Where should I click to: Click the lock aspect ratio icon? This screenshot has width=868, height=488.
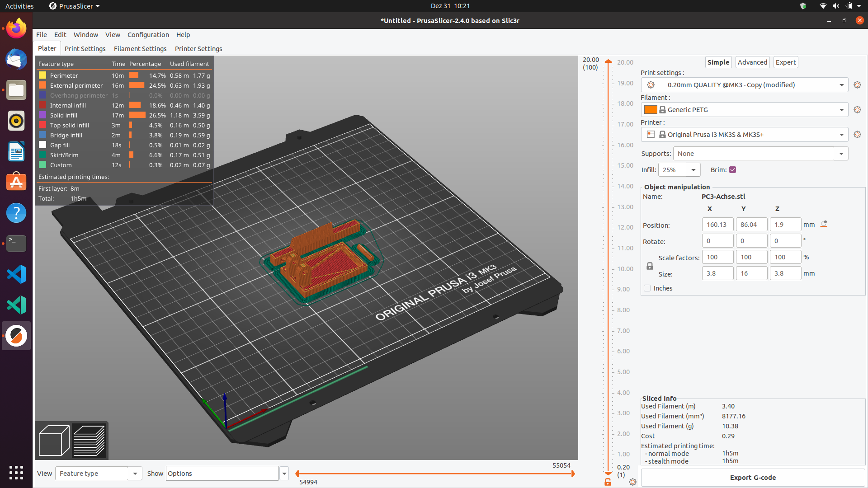[649, 265]
